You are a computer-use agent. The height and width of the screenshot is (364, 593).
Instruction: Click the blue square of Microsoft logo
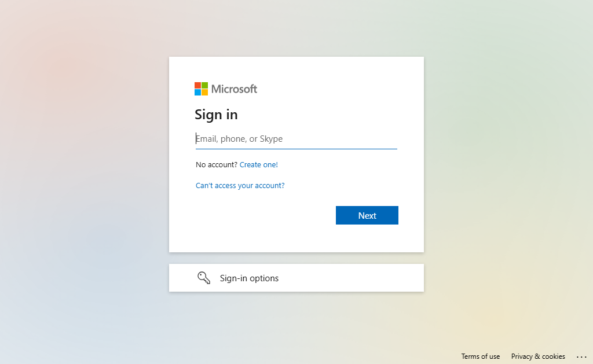click(197, 92)
